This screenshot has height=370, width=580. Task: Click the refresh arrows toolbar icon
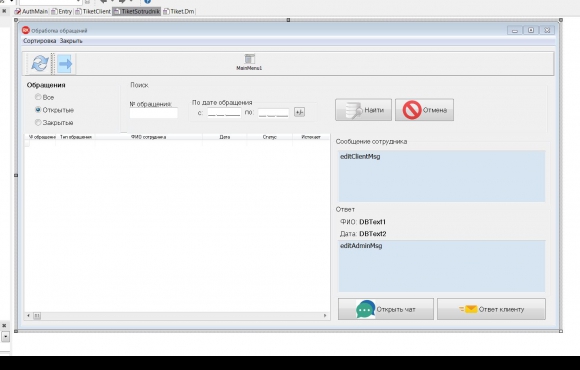click(40, 63)
